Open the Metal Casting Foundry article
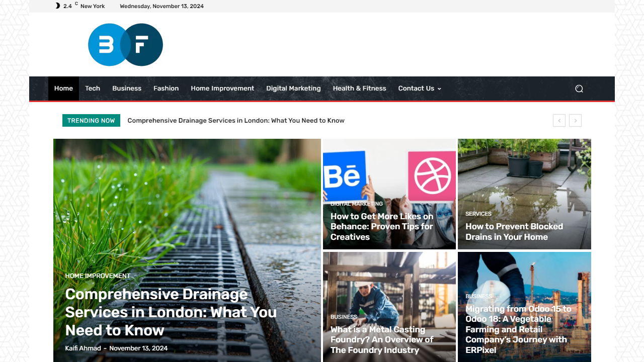The image size is (644, 362). [x=382, y=340]
